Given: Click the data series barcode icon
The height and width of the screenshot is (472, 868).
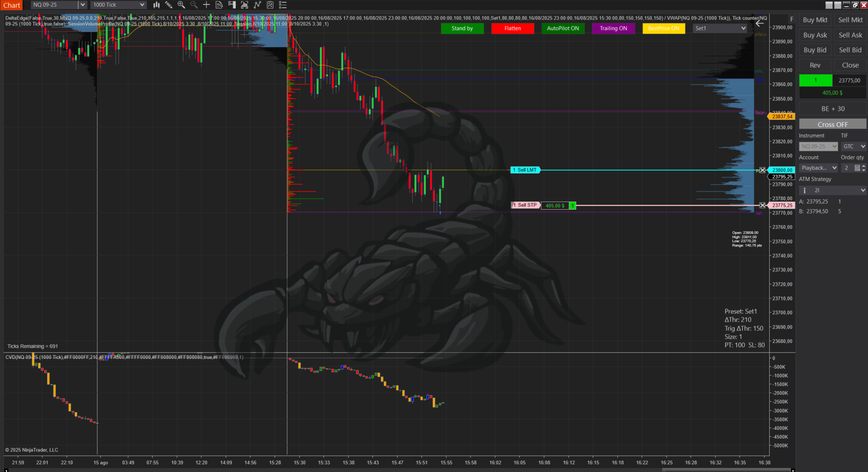Looking at the screenshot, I should click(245, 5).
